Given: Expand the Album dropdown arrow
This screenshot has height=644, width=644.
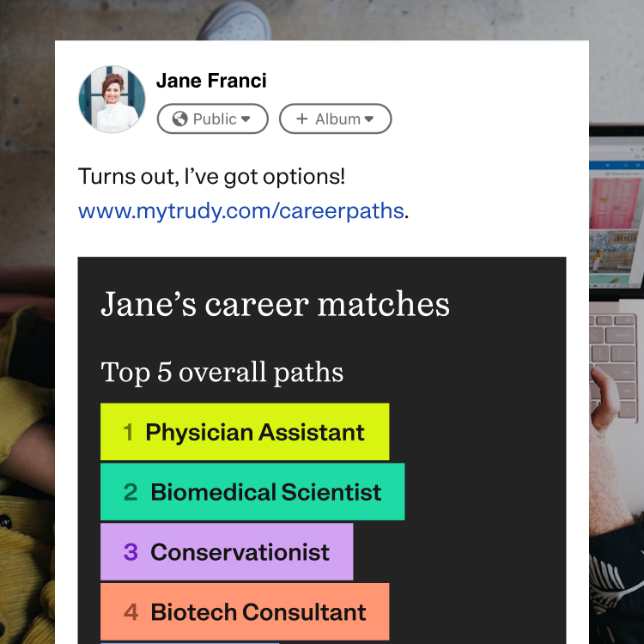Looking at the screenshot, I should click(x=369, y=119).
